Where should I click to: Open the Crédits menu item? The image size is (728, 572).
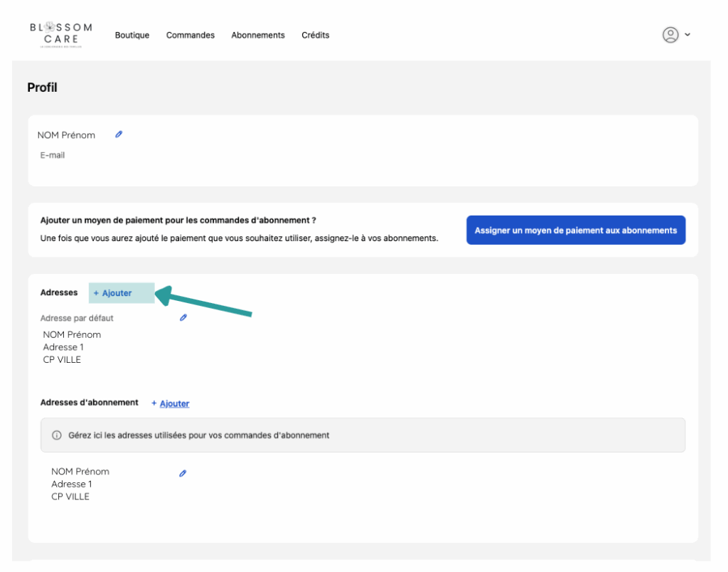(315, 35)
